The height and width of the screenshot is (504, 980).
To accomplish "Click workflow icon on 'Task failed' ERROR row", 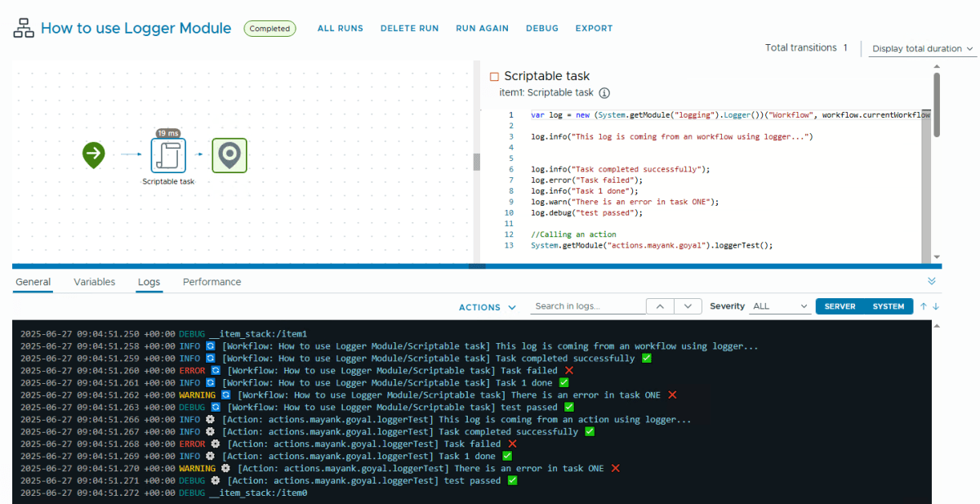I will click(216, 371).
